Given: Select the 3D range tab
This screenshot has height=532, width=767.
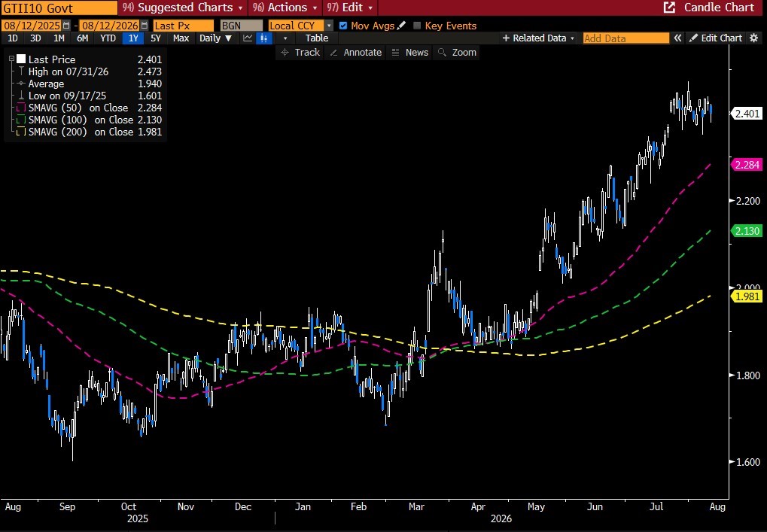Looking at the screenshot, I should click(35, 38).
